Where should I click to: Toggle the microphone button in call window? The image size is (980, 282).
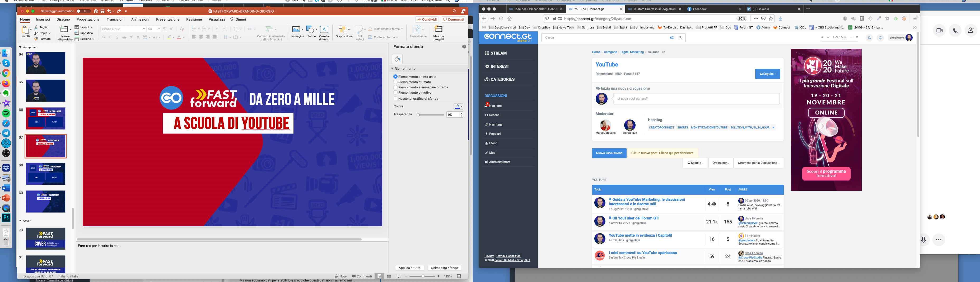coord(923,240)
